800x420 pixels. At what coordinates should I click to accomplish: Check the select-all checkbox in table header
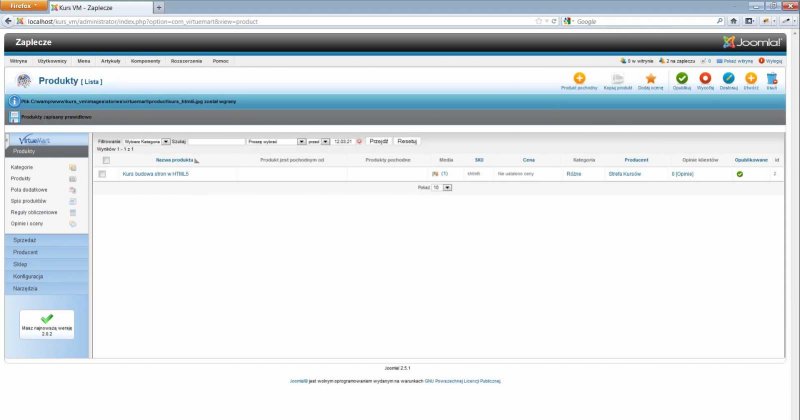click(x=105, y=160)
